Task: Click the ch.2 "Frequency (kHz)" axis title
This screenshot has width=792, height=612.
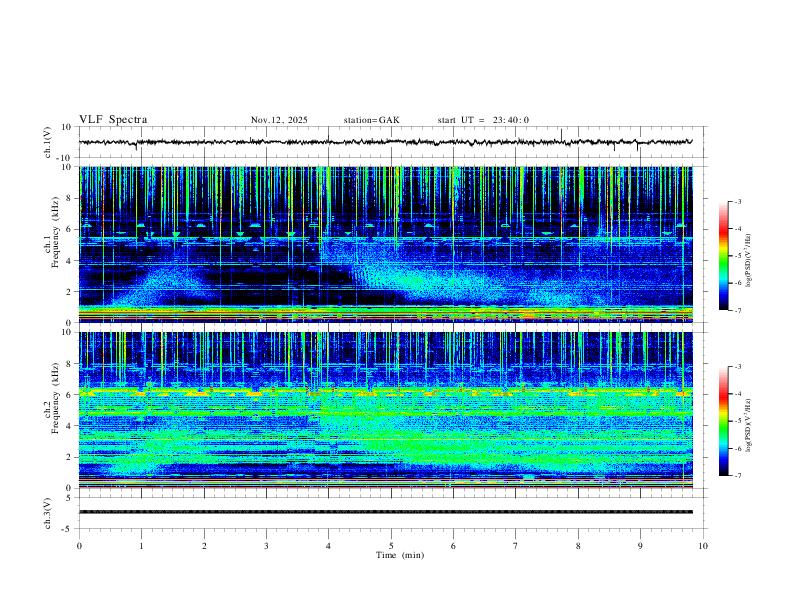Action: [55, 398]
